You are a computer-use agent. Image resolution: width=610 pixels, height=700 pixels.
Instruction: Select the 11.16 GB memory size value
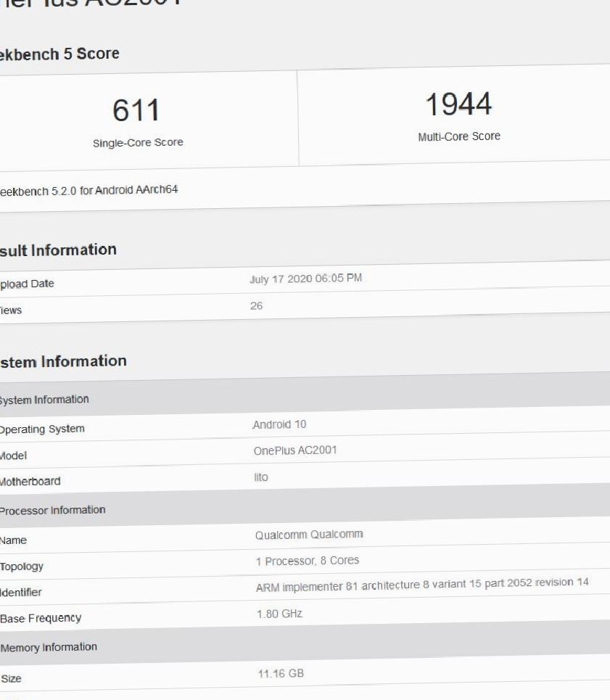(x=281, y=673)
